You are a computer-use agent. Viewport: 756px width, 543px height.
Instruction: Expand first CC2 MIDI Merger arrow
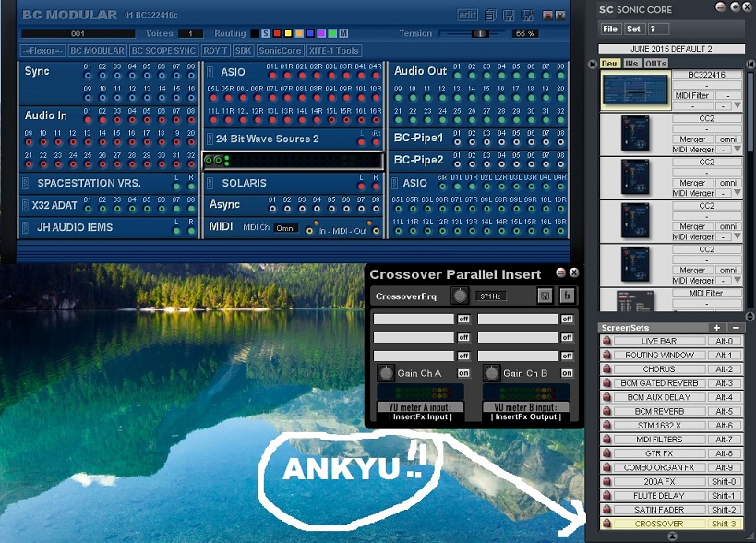pos(737,150)
